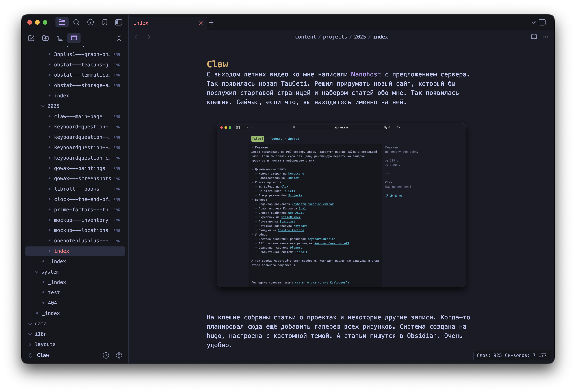
Task: Toggle the right sidebar panel
Action: (x=542, y=22)
